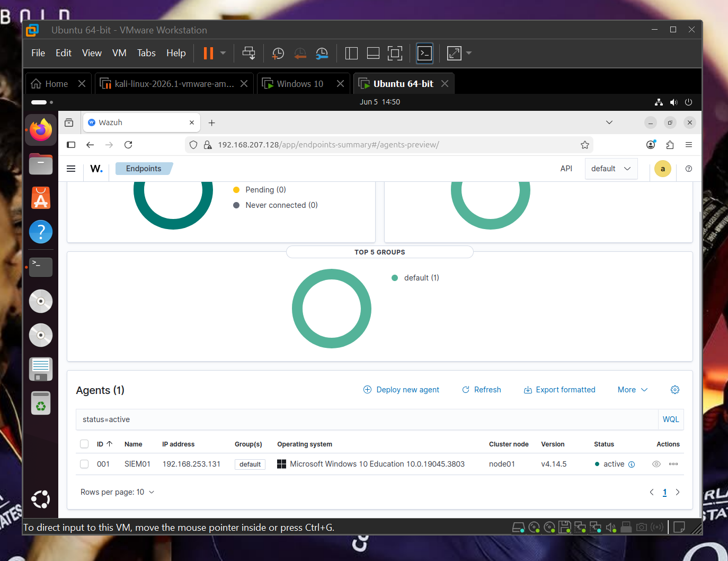Open the VMware Edit menu
Screen dimensions: 728x561
pyautogui.click(x=64, y=53)
